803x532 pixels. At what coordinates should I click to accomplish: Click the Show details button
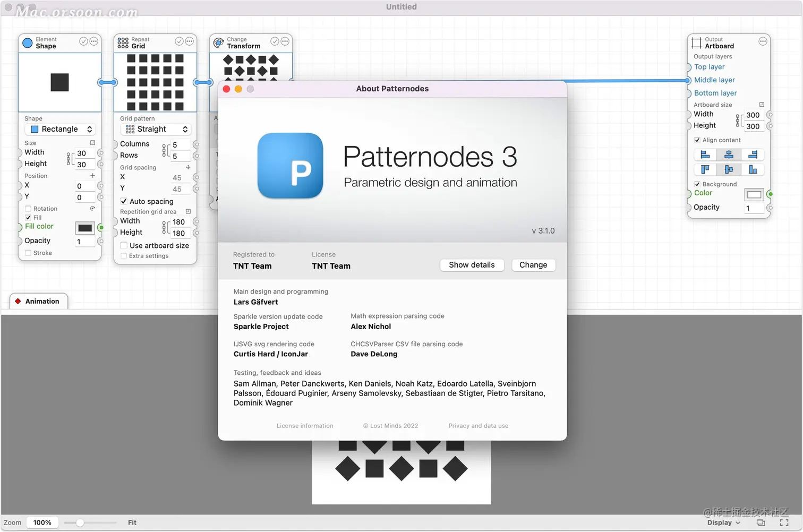pyautogui.click(x=472, y=265)
